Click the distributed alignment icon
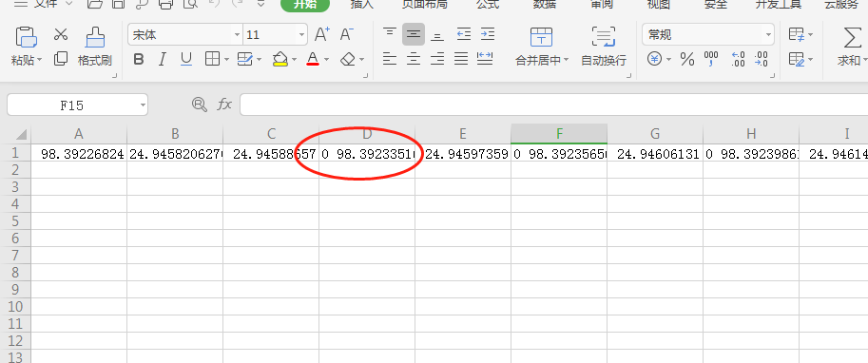Image resolution: width=868 pixels, height=363 pixels. pos(485,58)
